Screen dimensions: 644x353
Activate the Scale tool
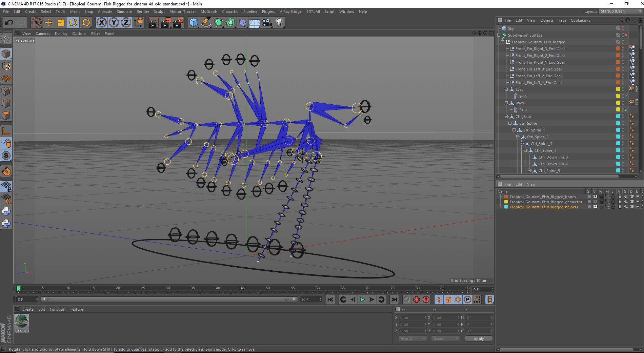point(61,23)
